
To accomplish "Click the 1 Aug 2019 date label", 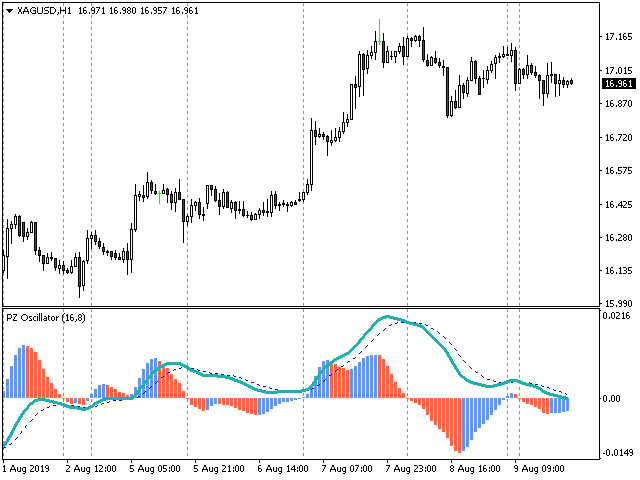I will 26,469.
